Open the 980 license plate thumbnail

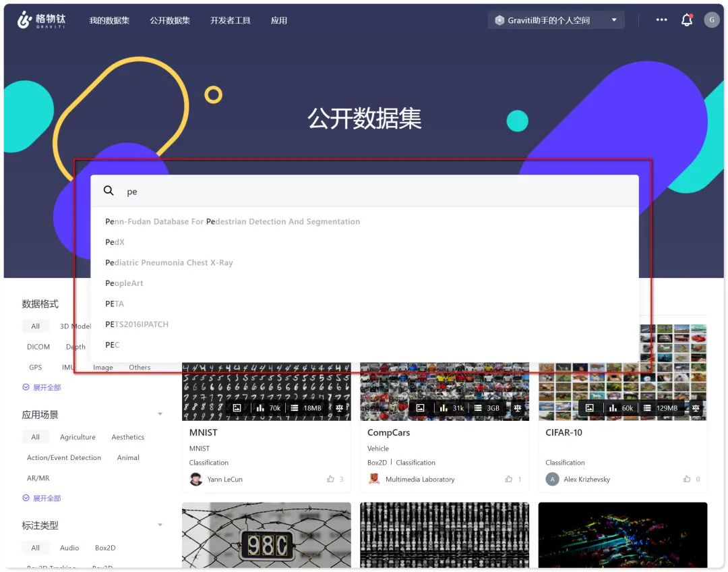(266, 534)
